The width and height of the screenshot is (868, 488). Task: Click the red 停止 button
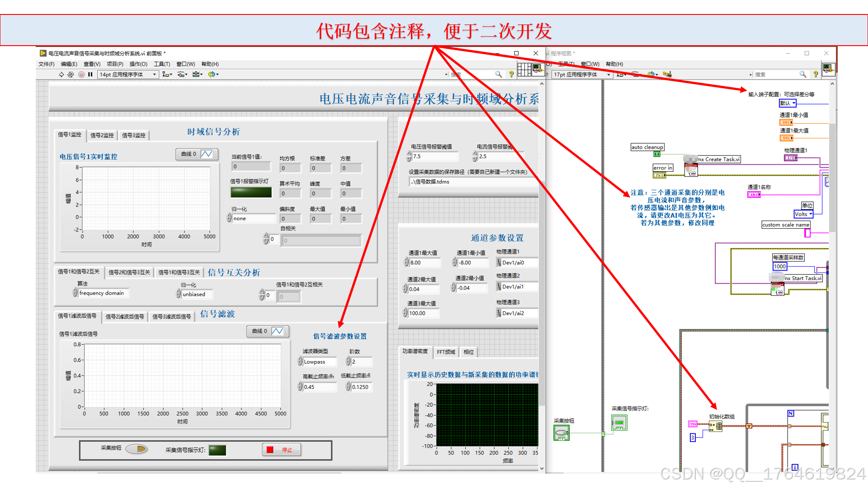coord(281,450)
